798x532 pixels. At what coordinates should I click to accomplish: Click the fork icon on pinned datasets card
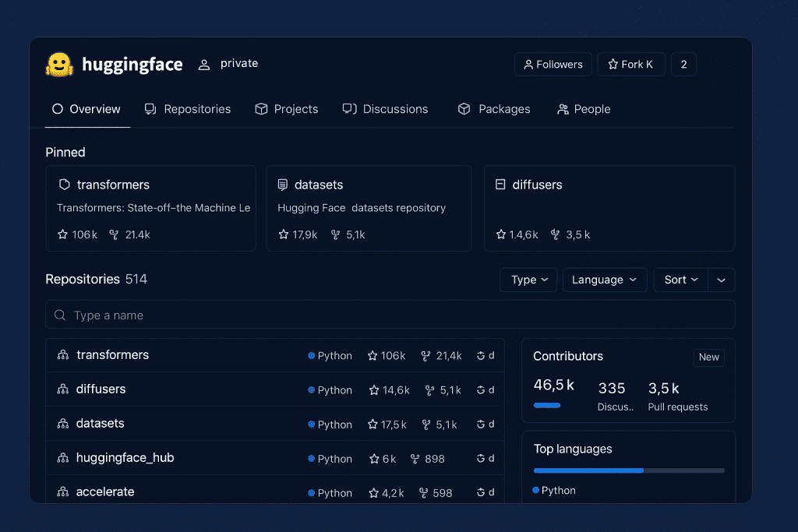(335, 234)
